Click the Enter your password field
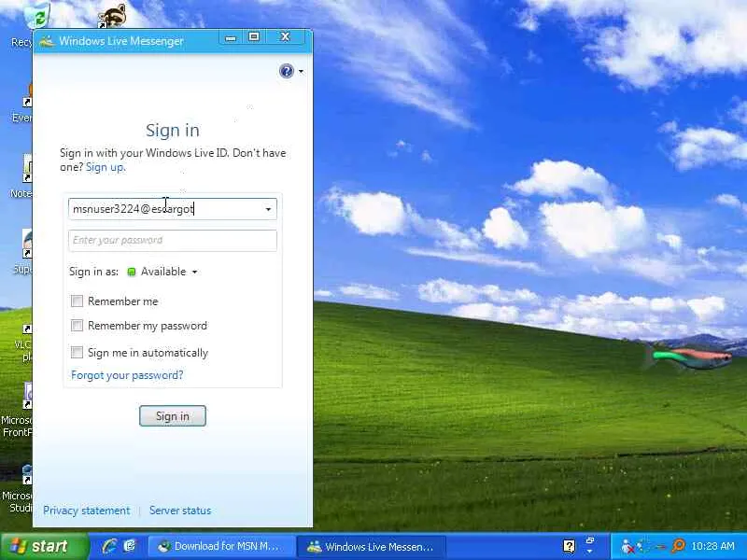The width and height of the screenshot is (747, 560). point(172,240)
